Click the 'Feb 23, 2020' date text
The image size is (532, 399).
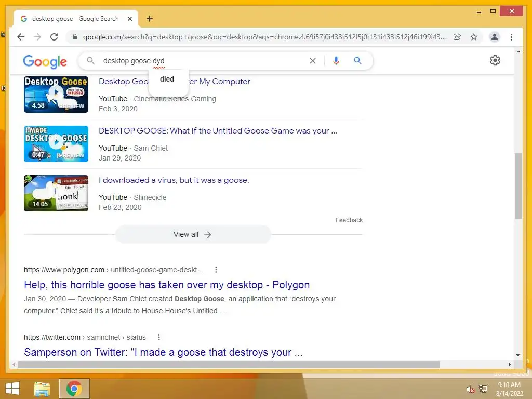tap(120, 207)
